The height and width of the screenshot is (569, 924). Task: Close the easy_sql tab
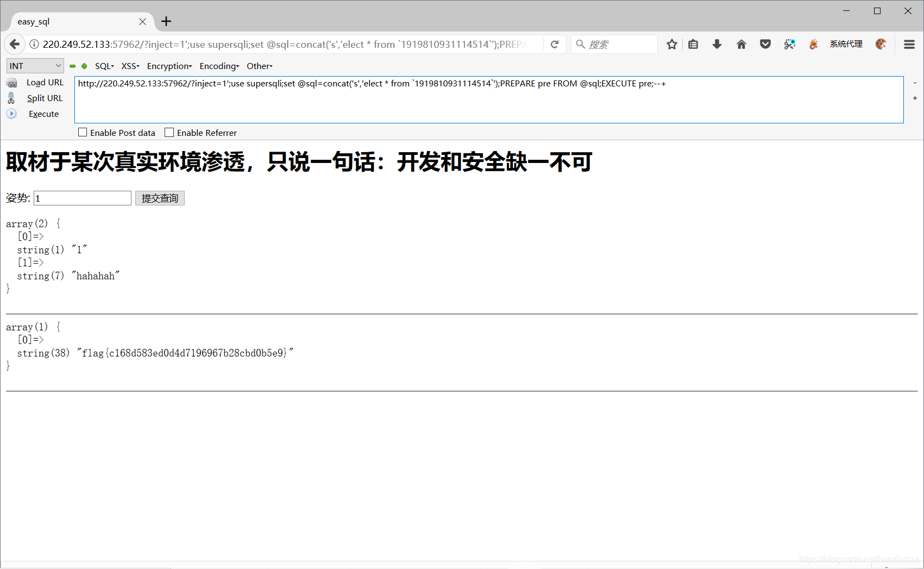click(x=142, y=22)
